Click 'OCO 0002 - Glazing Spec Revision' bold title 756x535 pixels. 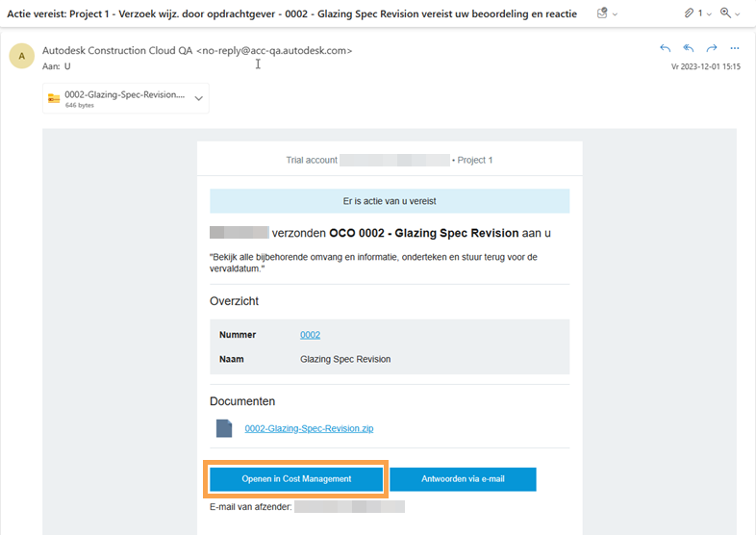[x=424, y=233]
